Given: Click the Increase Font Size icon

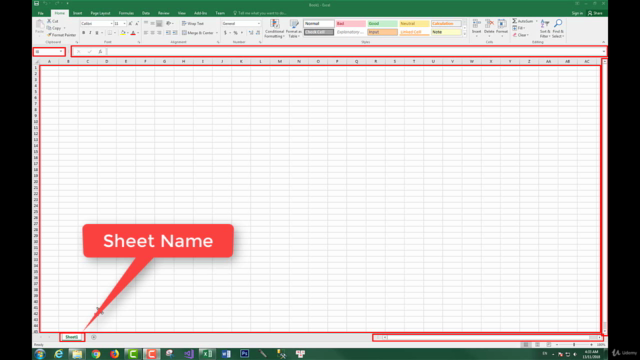Looking at the screenshot, I should (131, 24).
